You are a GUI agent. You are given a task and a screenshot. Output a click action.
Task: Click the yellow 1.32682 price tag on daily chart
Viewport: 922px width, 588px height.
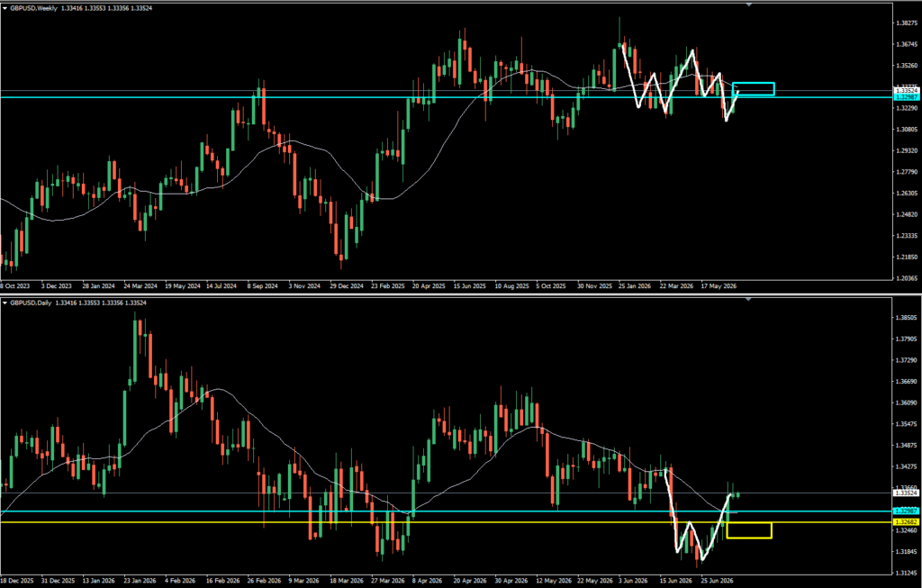[x=907, y=522]
